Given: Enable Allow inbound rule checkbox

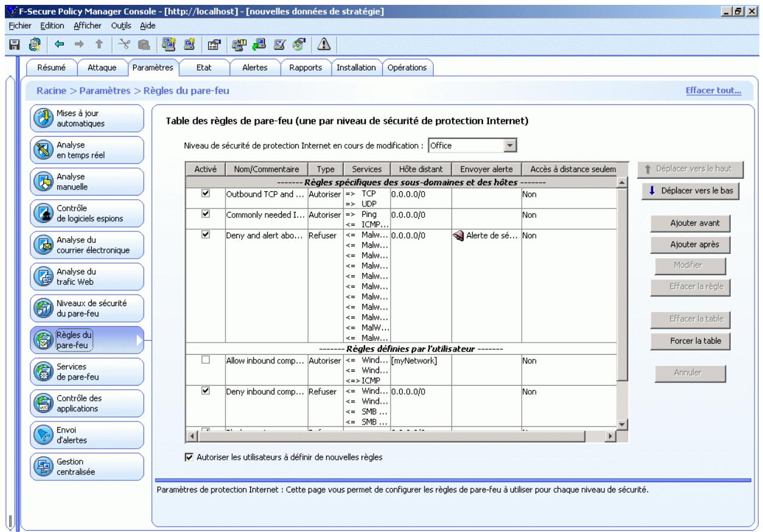Looking at the screenshot, I should click(205, 360).
